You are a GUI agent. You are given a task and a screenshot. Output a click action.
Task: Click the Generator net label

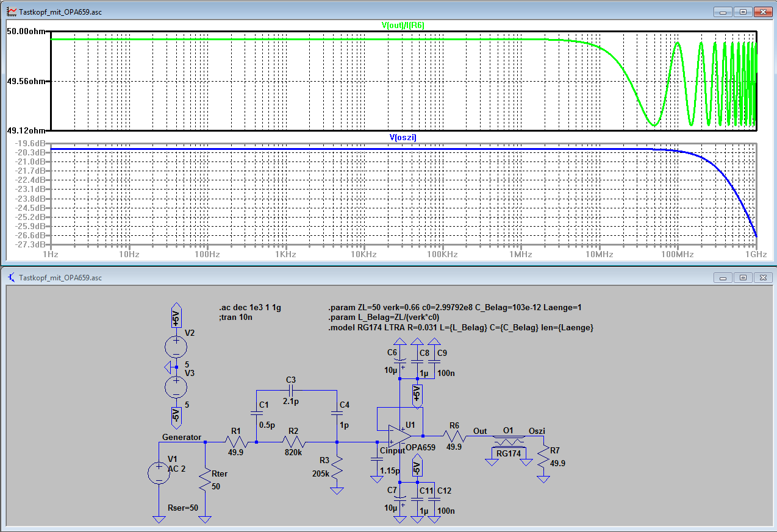click(182, 438)
